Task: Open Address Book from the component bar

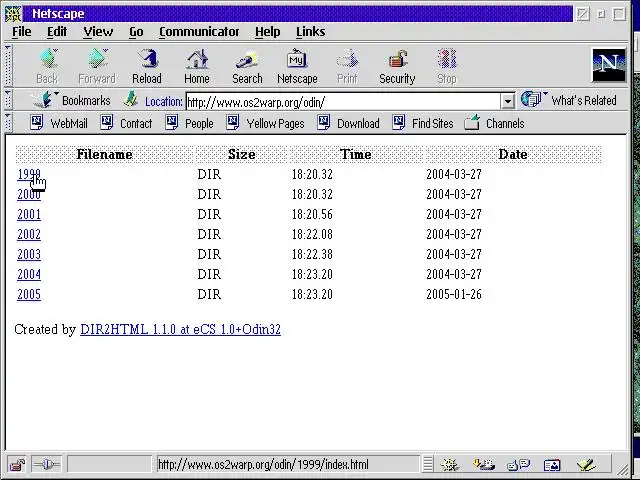Action: (552, 464)
